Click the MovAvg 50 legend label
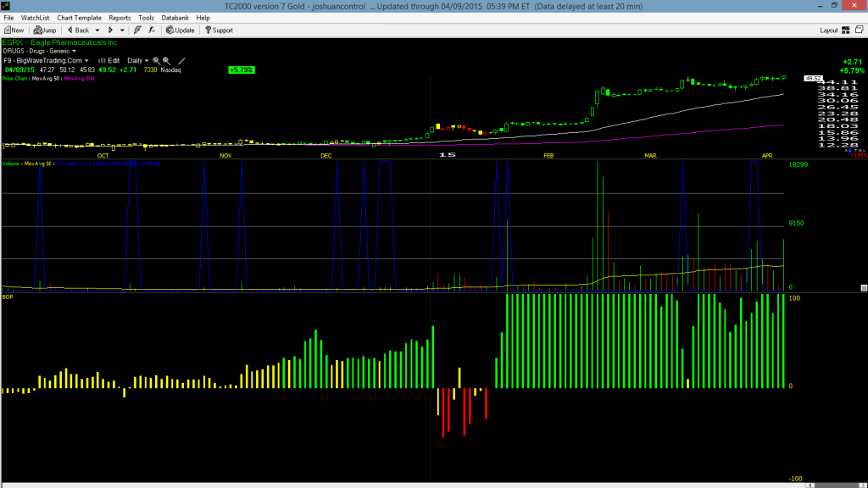The height and width of the screenshot is (488, 868). (x=46, y=79)
